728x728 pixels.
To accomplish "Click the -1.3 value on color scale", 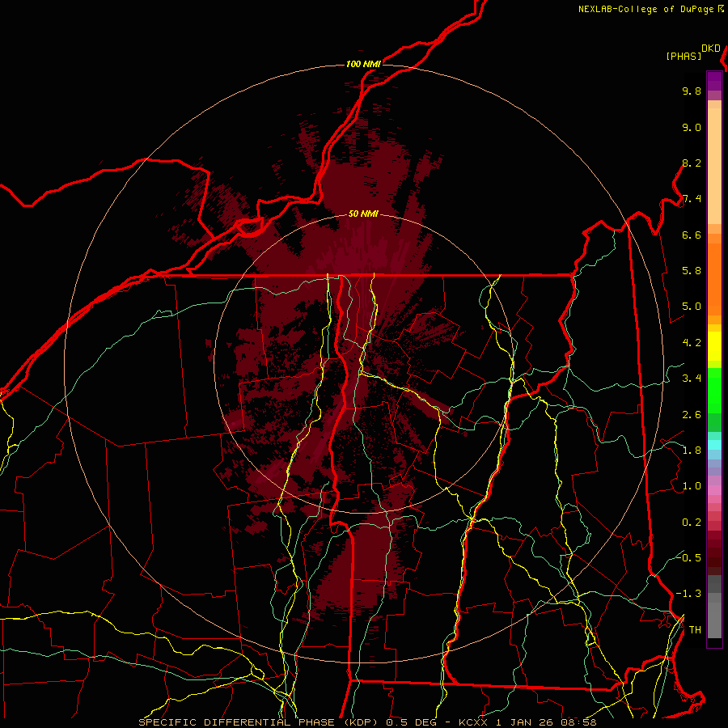I will pyautogui.click(x=688, y=594).
